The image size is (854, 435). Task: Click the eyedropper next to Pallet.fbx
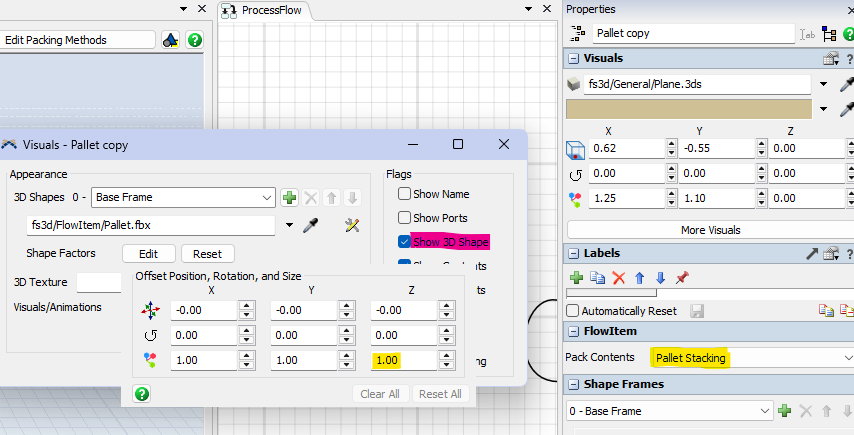tap(310, 225)
